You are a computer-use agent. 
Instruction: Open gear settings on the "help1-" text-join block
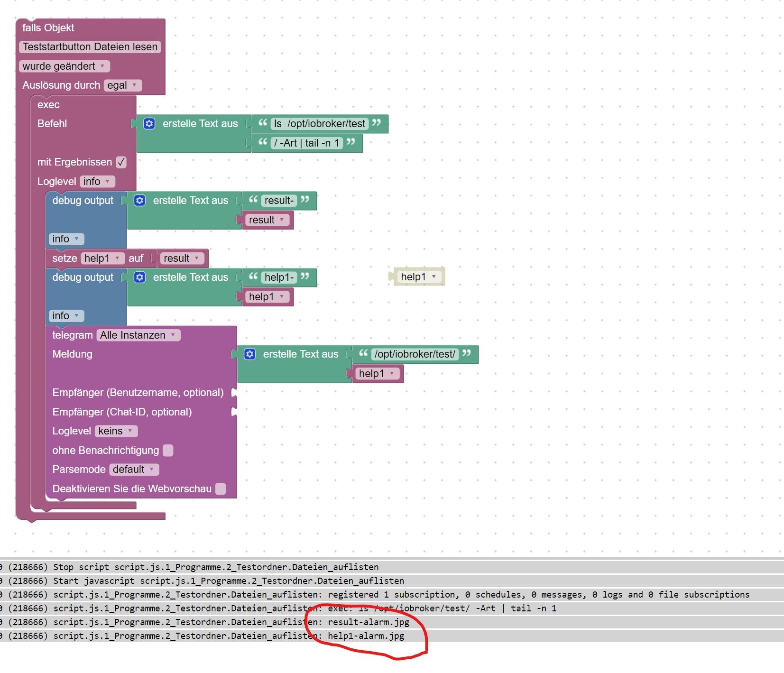pos(139,277)
